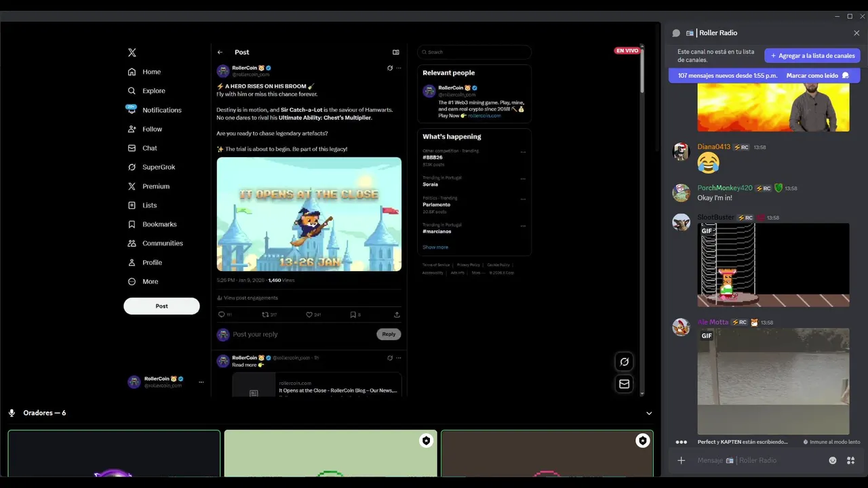Open the floating messages envelope button

click(624, 384)
